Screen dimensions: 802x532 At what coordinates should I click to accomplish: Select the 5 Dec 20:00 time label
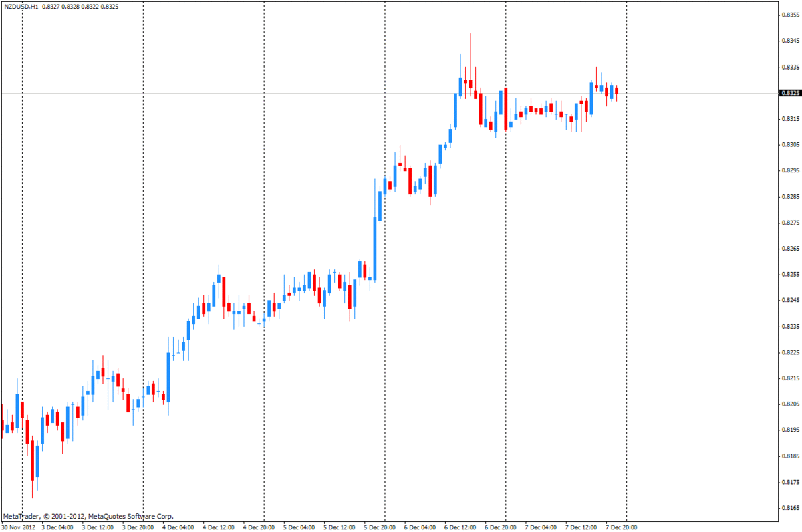pyautogui.click(x=380, y=527)
